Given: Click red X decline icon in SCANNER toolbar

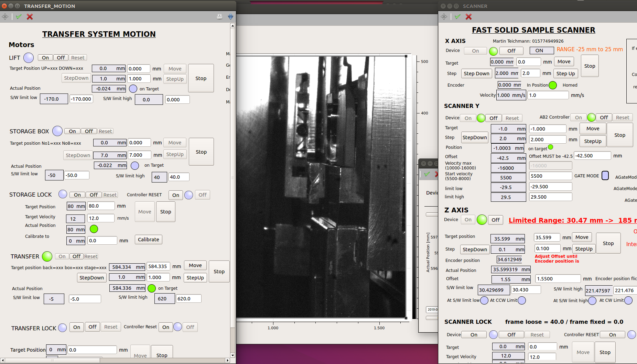Looking at the screenshot, I should (468, 16).
